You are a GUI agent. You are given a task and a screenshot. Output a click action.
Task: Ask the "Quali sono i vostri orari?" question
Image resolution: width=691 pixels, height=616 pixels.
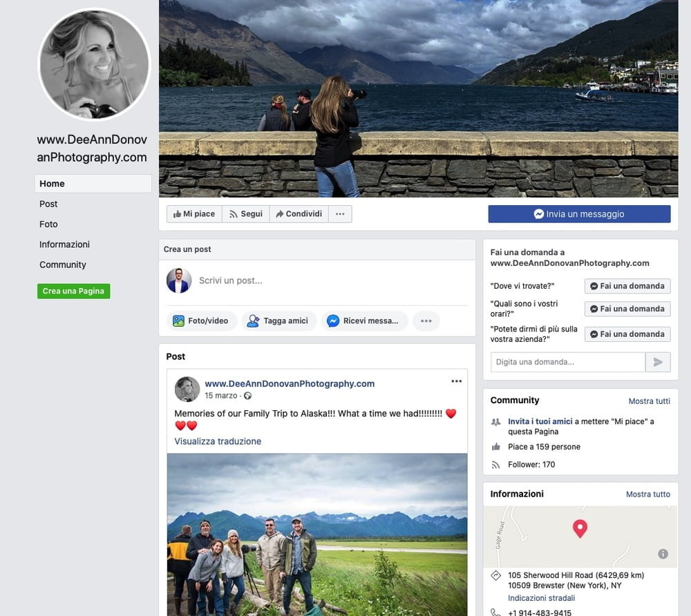pos(627,309)
